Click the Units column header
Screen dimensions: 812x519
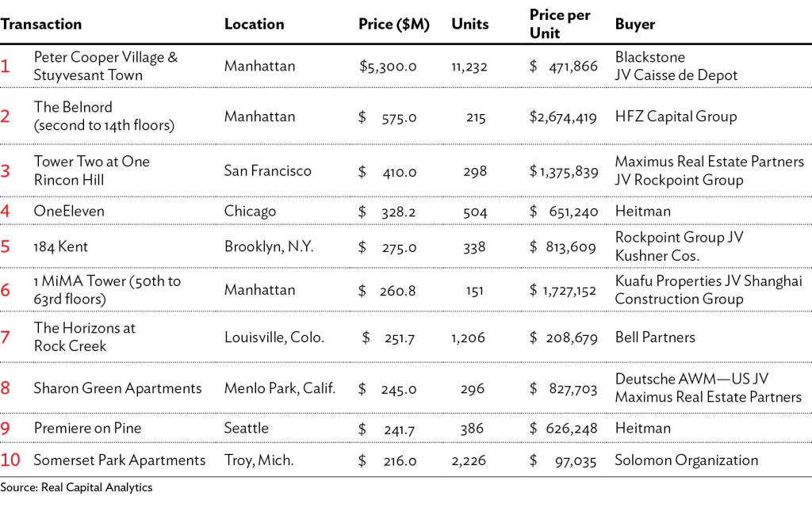pos(470,24)
